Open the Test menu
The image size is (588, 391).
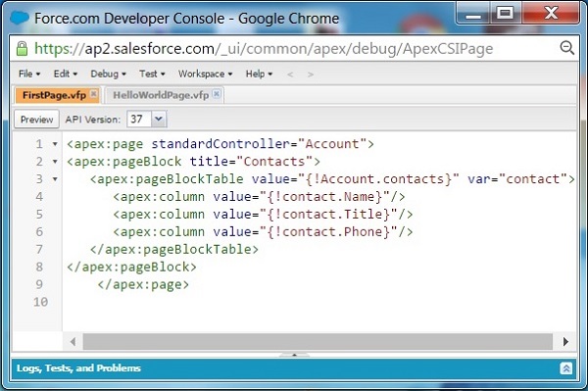click(152, 73)
